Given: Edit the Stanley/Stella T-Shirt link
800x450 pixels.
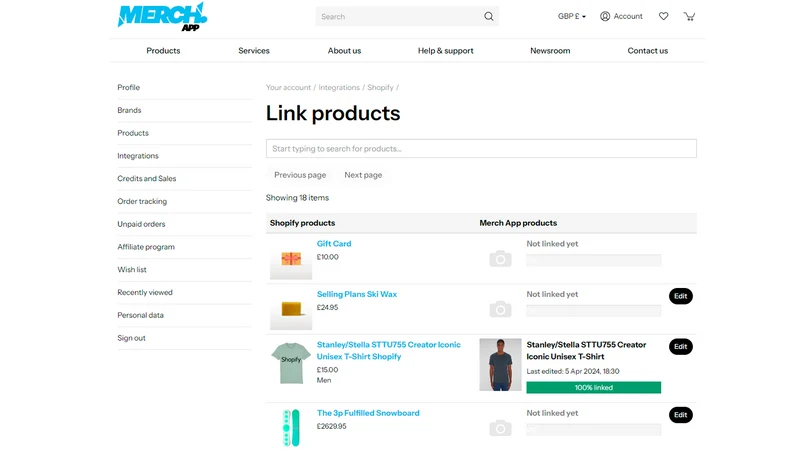Looking at the screenshot, I should (x=681, y=346).
